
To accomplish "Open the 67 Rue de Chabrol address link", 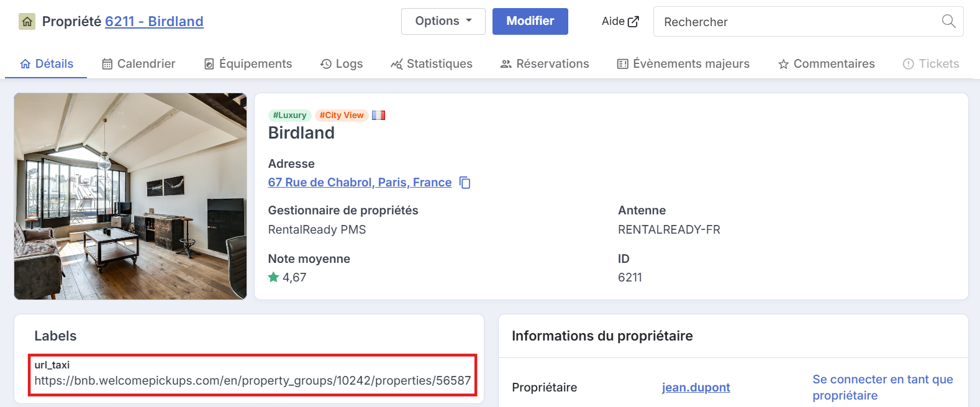I will point(360,182).
